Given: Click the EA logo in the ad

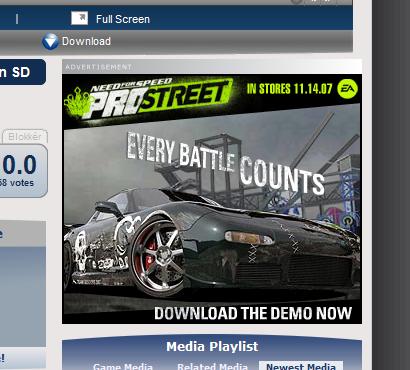Looking at the screenshot, I should tap(347, 89).
